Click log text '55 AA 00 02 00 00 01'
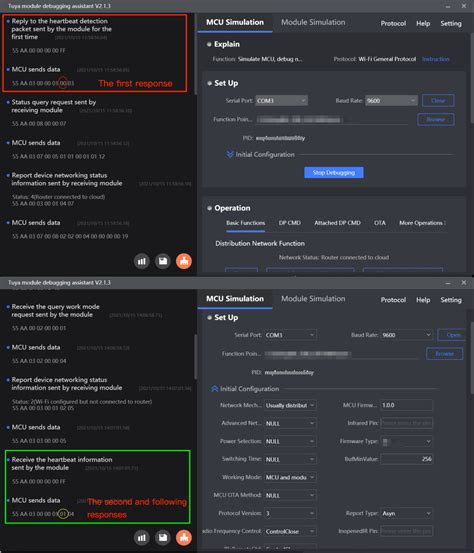The width and height of the screenshot is (474, 553). pyautogui.click(x=39, y=328)
